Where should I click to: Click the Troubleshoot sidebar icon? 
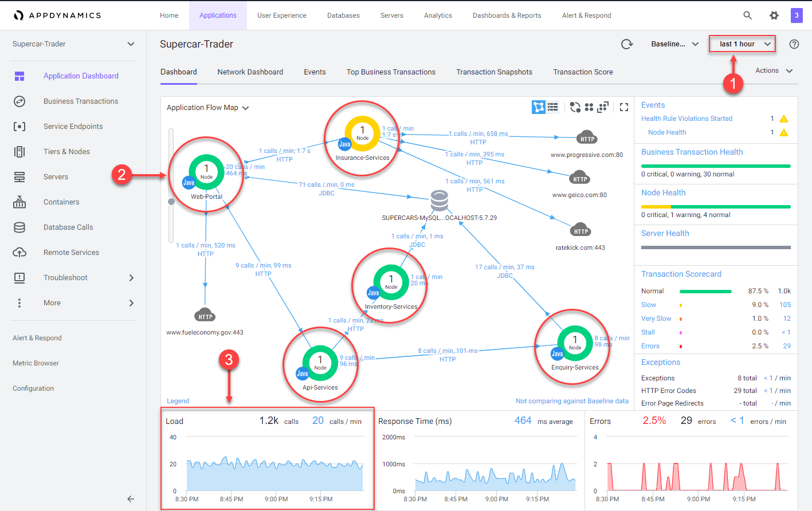19,278
